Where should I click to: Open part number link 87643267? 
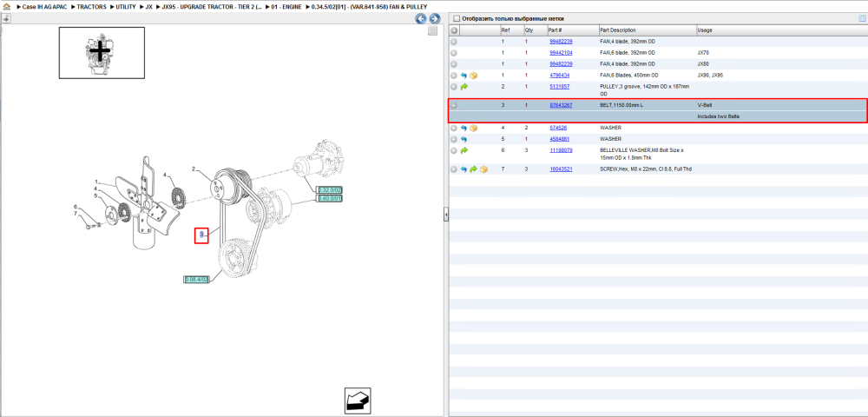pyautogui.click(x=561, y=105)
